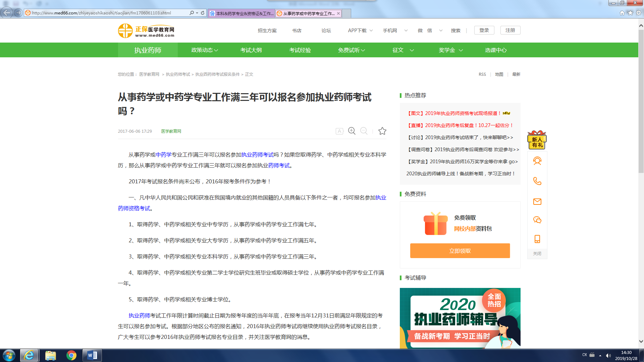Switch to the 本科&药学专业 browser tab
644x362 pixels.
coord(241,13)
